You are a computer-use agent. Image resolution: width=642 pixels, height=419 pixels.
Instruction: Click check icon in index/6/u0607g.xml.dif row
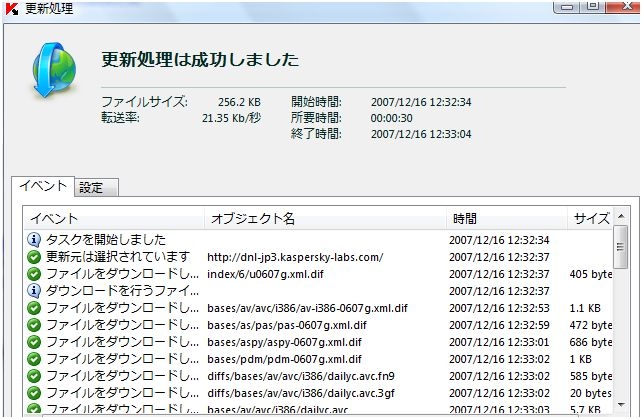pyautogui.click(x=34, y=274)
